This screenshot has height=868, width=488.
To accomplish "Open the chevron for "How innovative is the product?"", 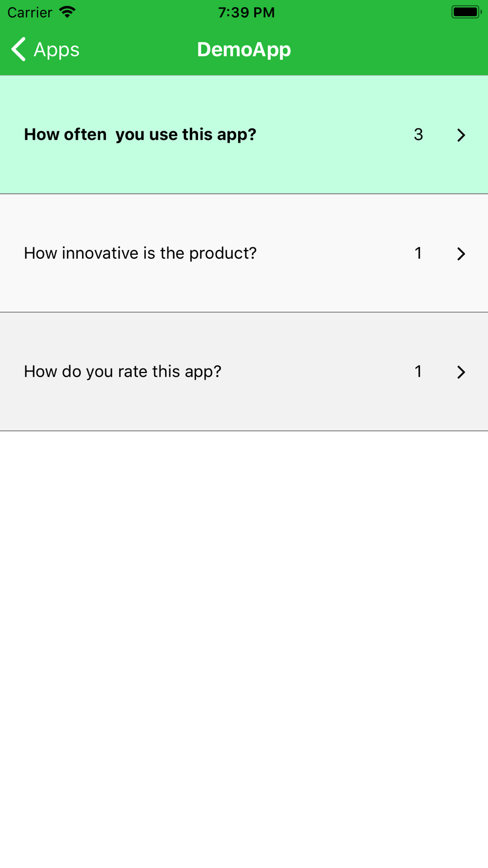I will pyautogui.click(x=461, y=253).
